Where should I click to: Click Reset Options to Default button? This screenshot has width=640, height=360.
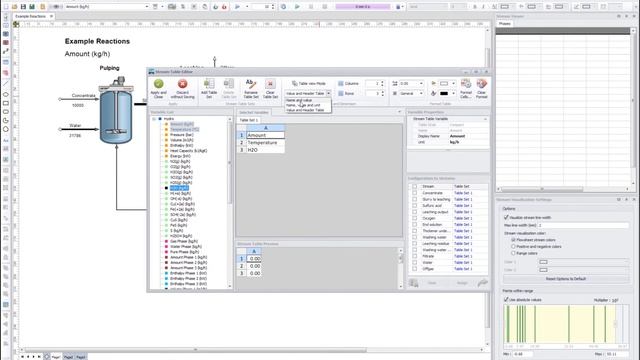566,279
